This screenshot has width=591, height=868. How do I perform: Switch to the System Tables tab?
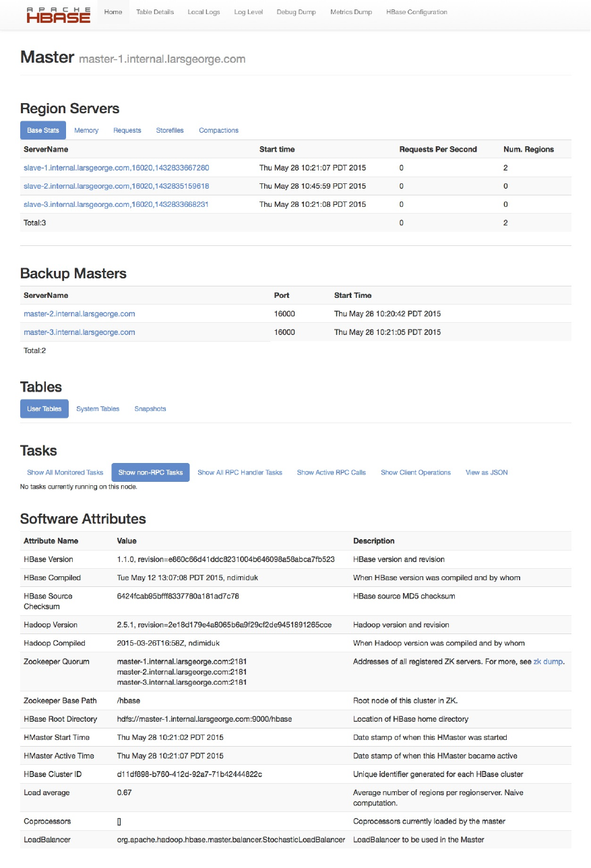pos(98,409)
